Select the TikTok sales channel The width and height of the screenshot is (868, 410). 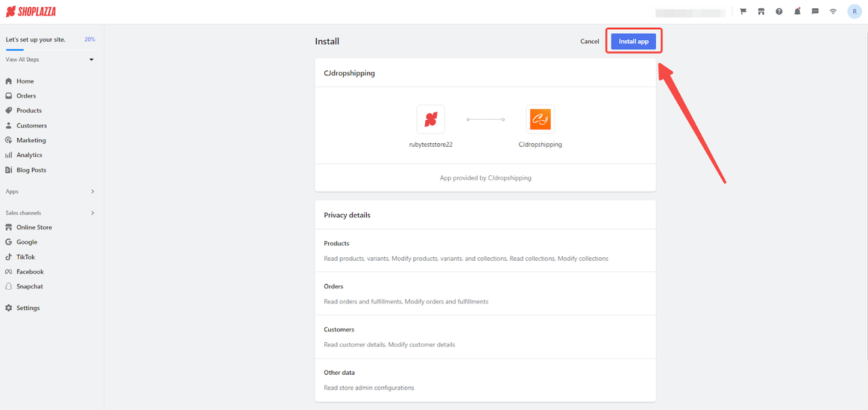(25, 257)
